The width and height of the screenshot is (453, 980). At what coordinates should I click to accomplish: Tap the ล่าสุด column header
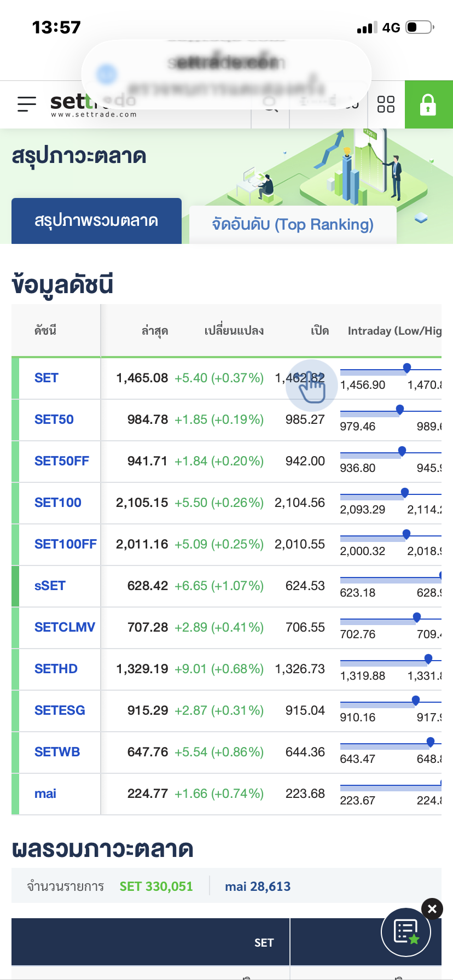[154, 331]
